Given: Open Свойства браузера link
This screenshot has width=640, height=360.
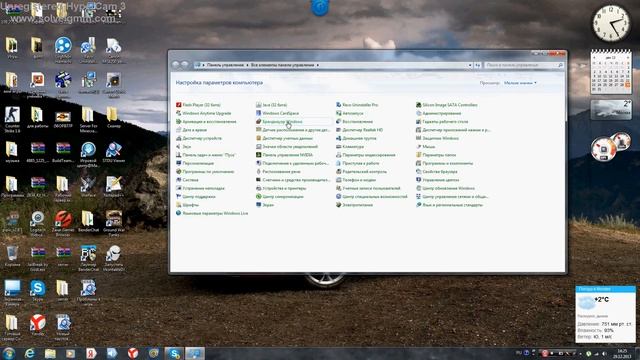Looking at the screenshot, I should coord(436,171).
